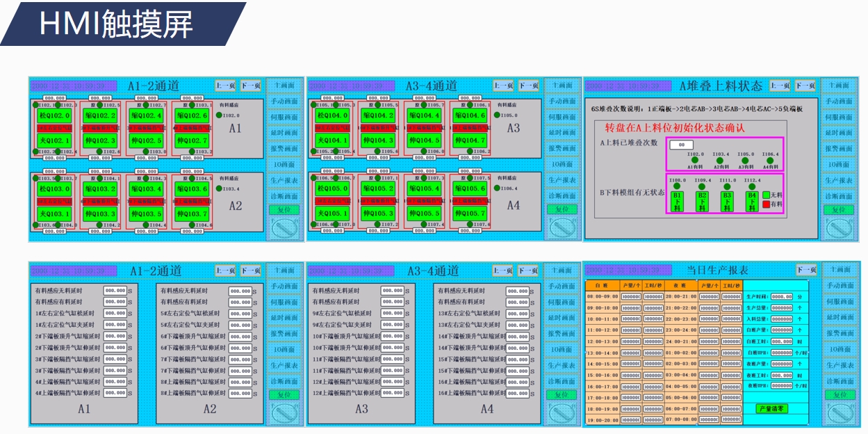Turn the rotary switch on A3-4通道 cylinder screen
The image size is (868, 434).
pyautogui.click(x=562, y=228)
